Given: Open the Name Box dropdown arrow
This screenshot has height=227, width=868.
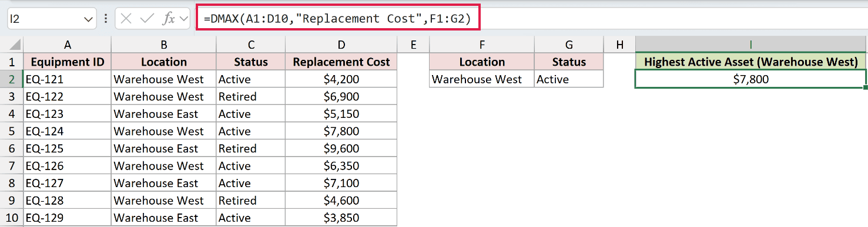Looking at the screenshot, I should coord(89,19).
